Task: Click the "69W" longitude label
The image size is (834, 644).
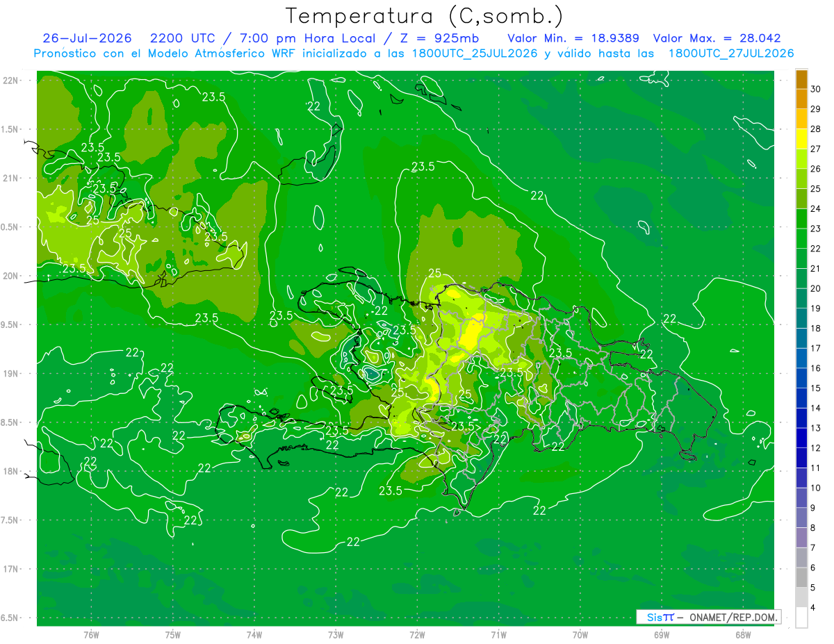Action: pyautogui.click(x=662, y=634)
